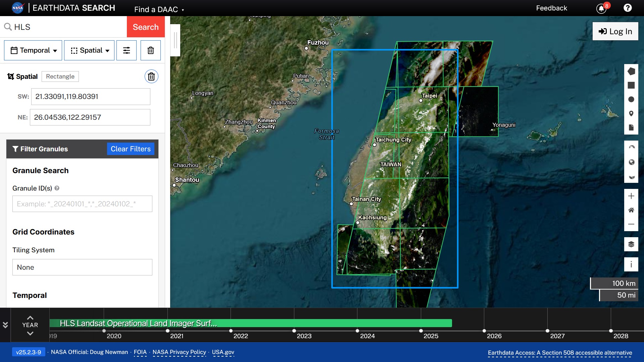
Task: Open the notifications bell
Action: (601, 8)
